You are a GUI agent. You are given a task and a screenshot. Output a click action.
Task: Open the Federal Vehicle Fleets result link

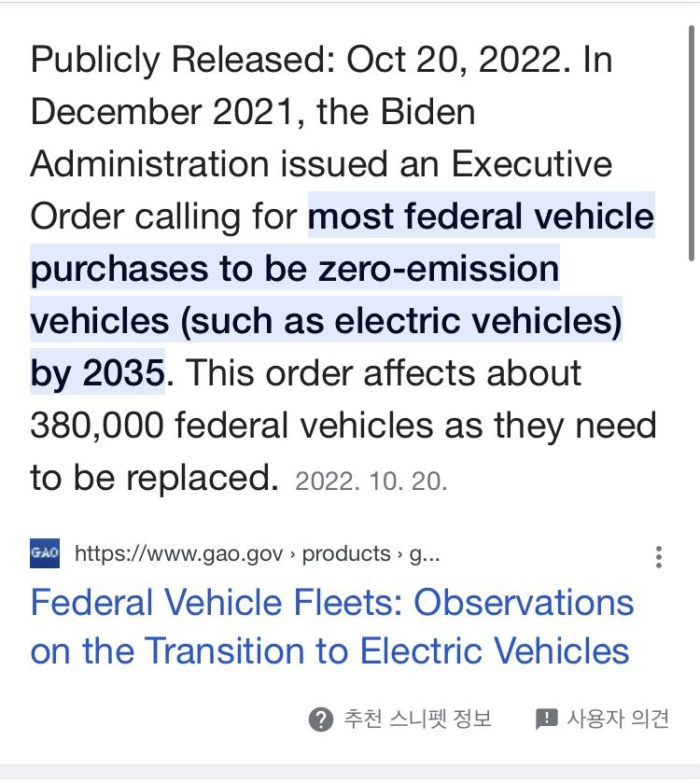(331, 603)
